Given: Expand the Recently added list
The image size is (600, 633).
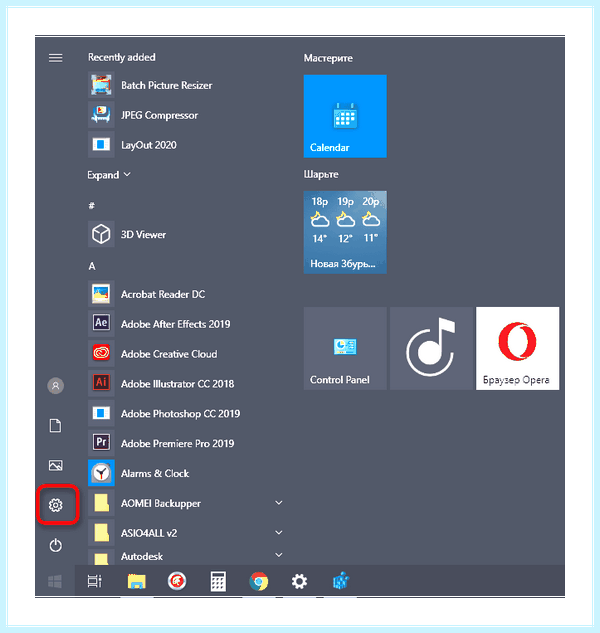Looking at the screenshot, I should pyautogui.click(x=109, y=175).
